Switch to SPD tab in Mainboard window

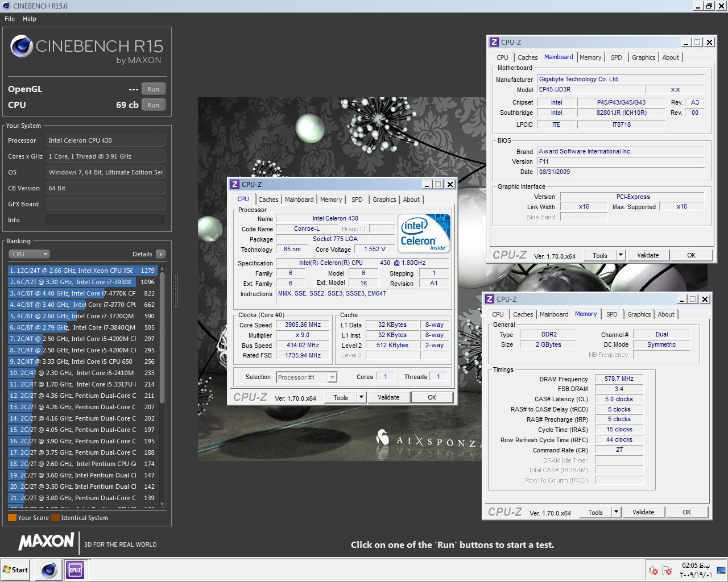coord(617,57)
